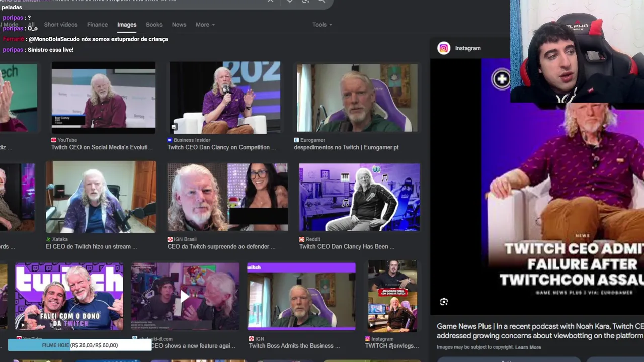The width and height of the screenshot is (644, 362).
Task: Open 'despedimentos no Twitch | Eurogamer.pt' link
Action: 346,147
